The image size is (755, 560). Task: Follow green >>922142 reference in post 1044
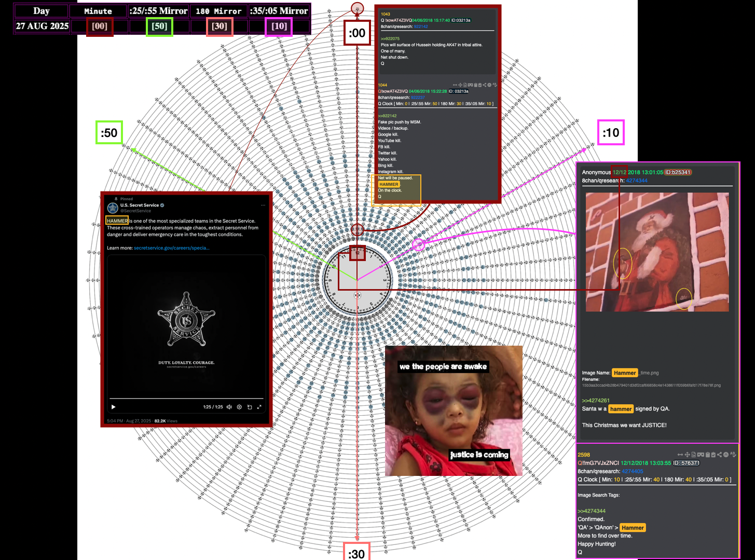[x=388, y=116]
